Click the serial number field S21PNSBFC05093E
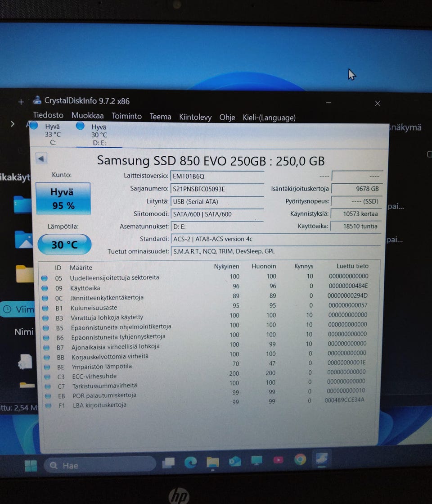Viewport: 432px width, 504px height. pyautogui.click(x=217, y=189)
